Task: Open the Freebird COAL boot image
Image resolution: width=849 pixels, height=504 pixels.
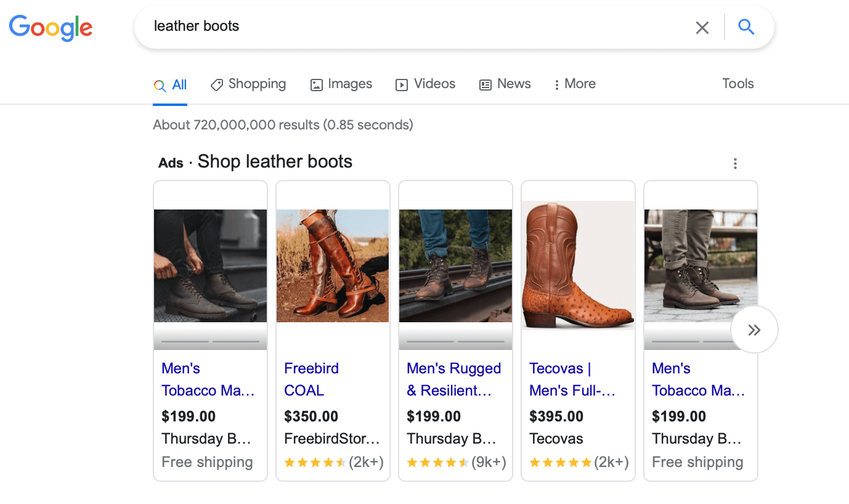Action: (x=333, y=266)
